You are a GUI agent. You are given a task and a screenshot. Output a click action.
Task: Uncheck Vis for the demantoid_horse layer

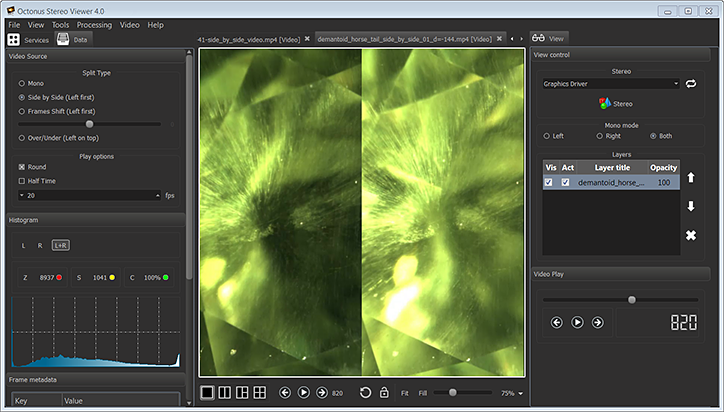point(550,183)
